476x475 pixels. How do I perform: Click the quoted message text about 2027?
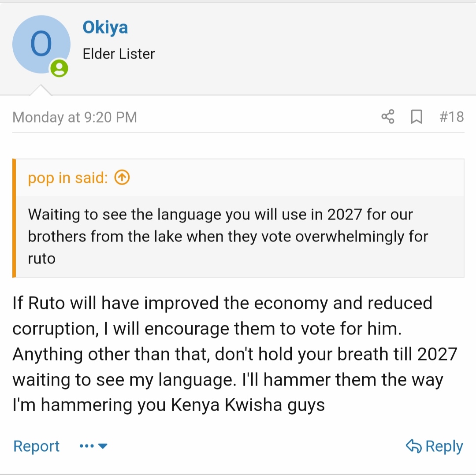point(220,226)
